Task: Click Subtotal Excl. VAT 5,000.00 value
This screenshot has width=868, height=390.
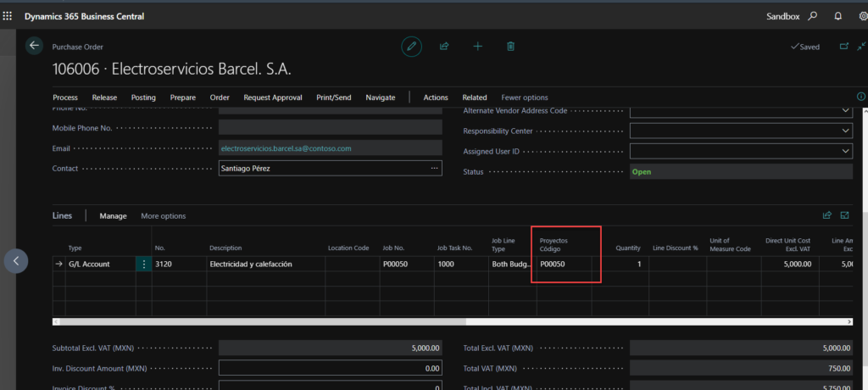Action: (x=331, y=348)
